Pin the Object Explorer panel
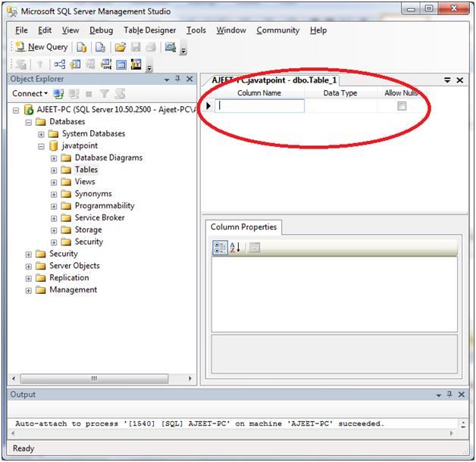Image resolution: width=476 pixels, height=462 pixels. click(x=178, y=80)
